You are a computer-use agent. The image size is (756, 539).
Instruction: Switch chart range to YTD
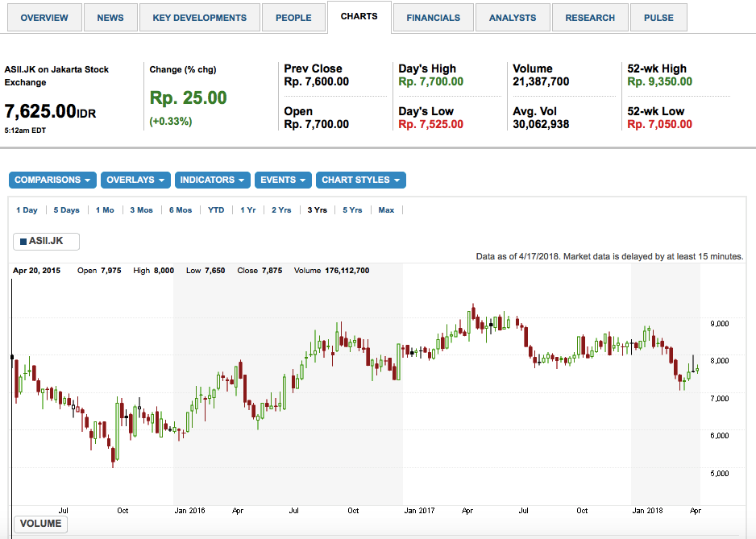216,210
